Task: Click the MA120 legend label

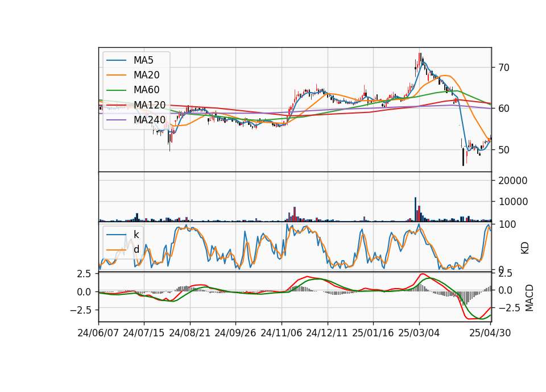Action: [150, 105]
